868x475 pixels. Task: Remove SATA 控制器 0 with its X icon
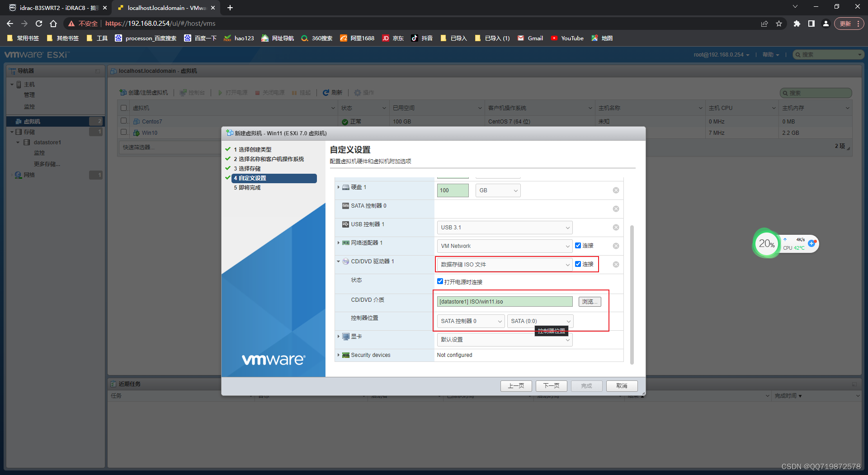point(616,209)
